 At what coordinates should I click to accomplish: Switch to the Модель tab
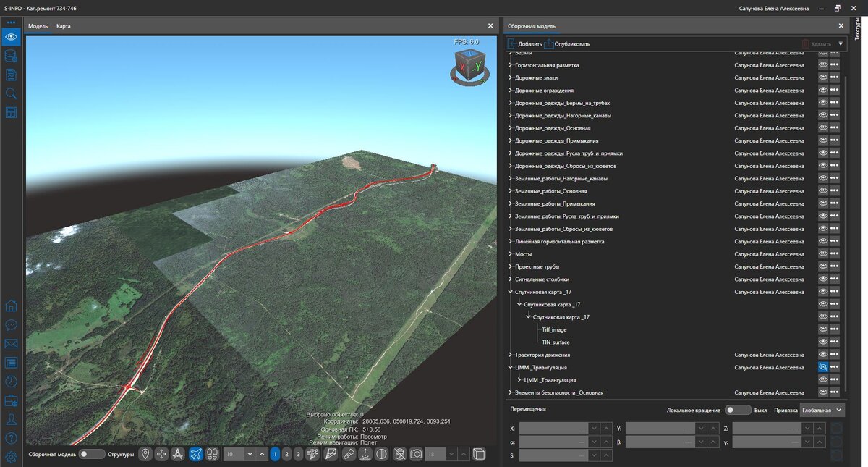[x=38, y=26]
